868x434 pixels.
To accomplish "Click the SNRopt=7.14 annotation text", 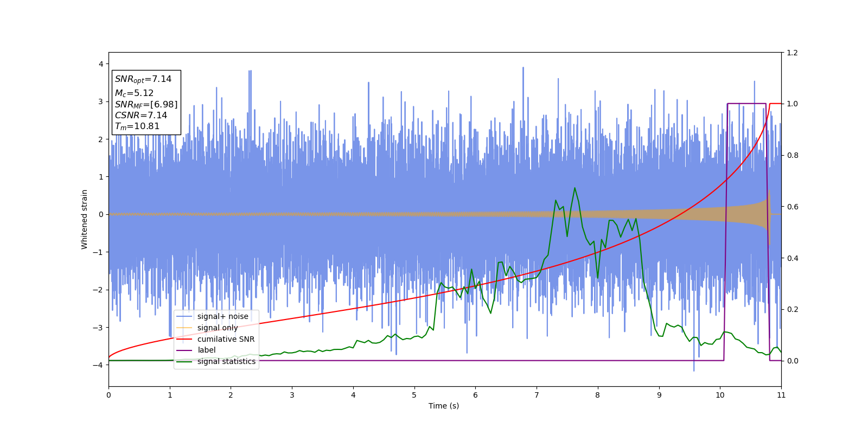I will pos(143,79).
